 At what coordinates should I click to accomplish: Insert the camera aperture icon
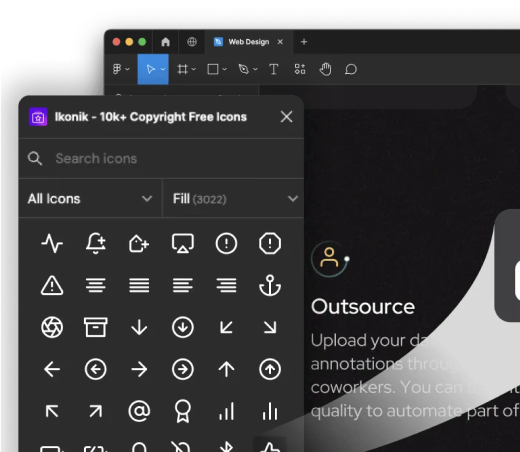pos(52,327)
